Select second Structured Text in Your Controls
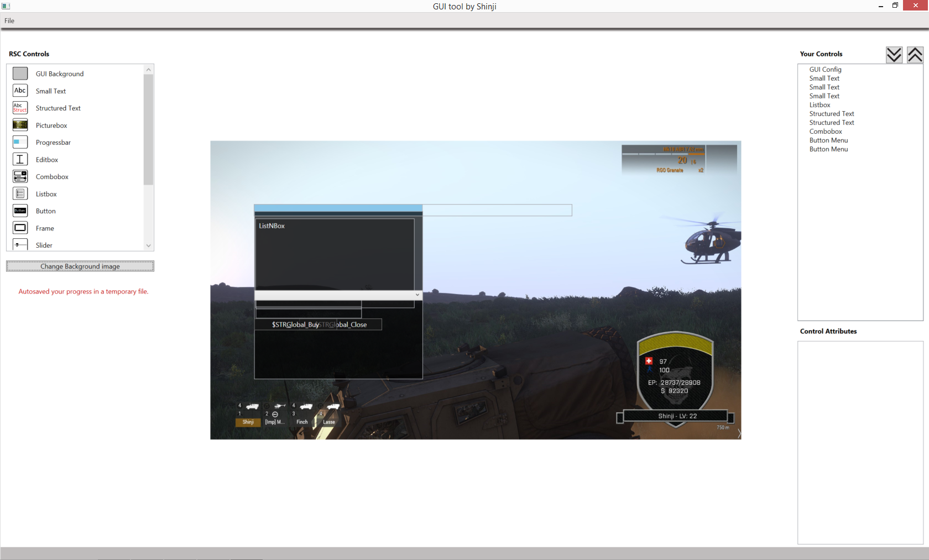Viewport: 929px width, 560px height. pyautogui.click(x=832, y=122)
